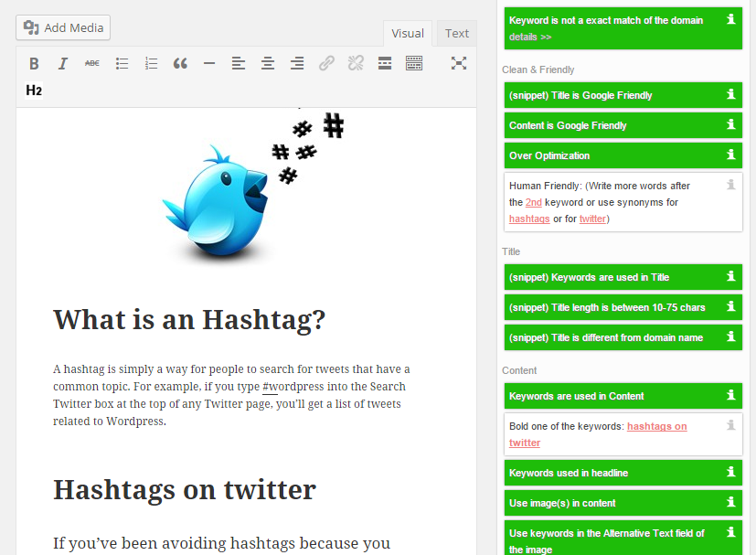The height and width of the screenshot is (555, 756).
Task: Click 'Keywords used in headline' bar
Action: 623,473
